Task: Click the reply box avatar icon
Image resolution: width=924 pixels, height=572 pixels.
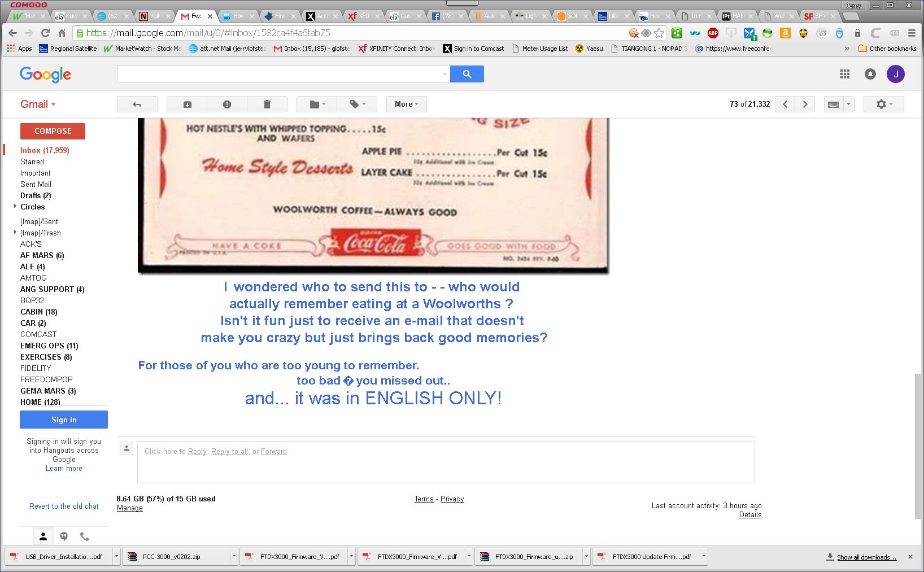Action: tap(127, 448)
